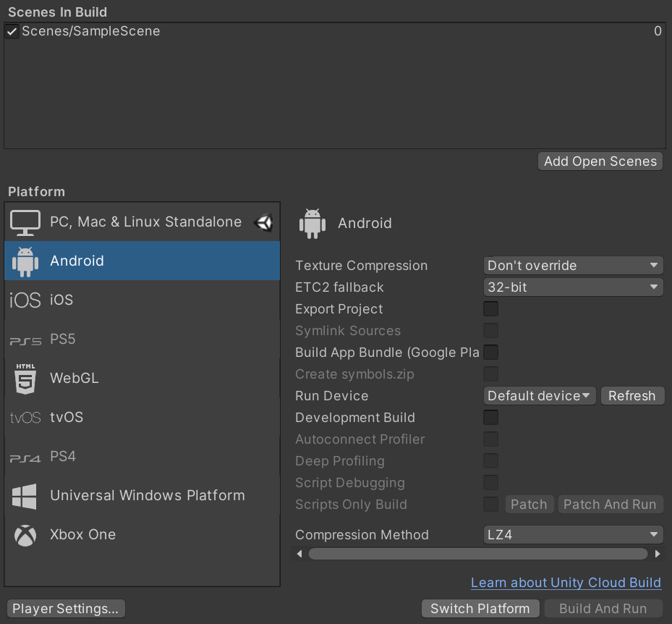The width and height of the screenshot is (672, 624).
Task: Select PS4 platform row
Action: [x=142, y=456]
